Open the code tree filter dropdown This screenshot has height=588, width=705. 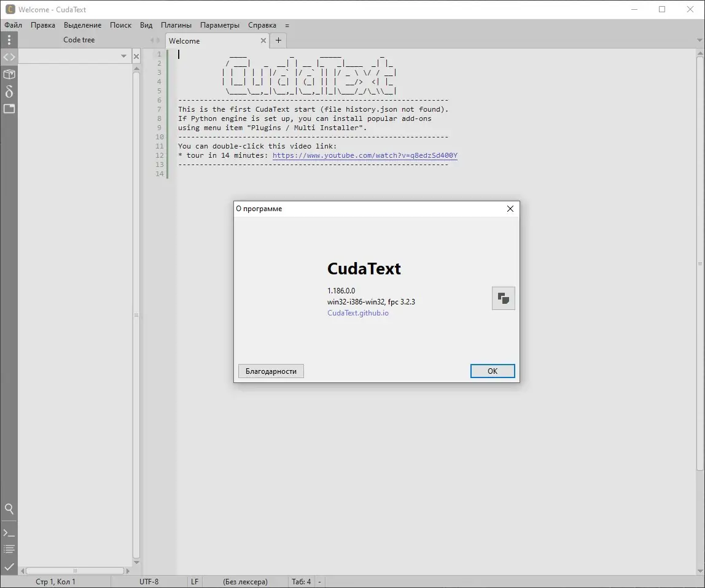(123, 56)
